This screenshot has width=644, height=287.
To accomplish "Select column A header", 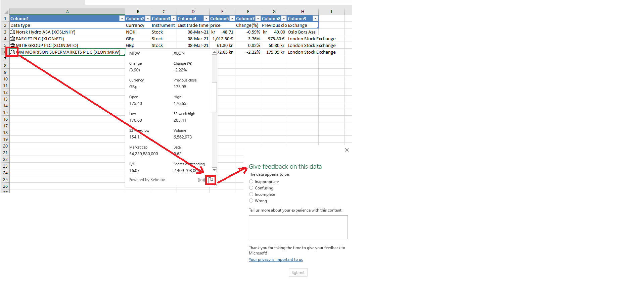I will click(67, 12).
